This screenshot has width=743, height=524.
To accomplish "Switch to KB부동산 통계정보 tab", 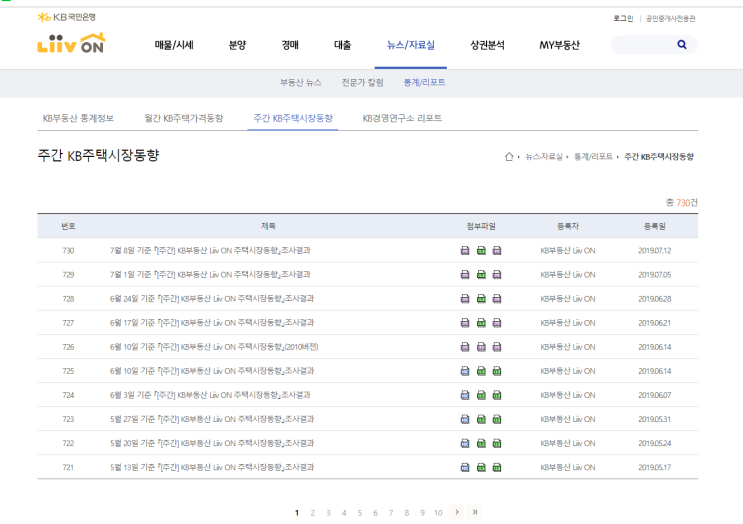I will 78,118.
